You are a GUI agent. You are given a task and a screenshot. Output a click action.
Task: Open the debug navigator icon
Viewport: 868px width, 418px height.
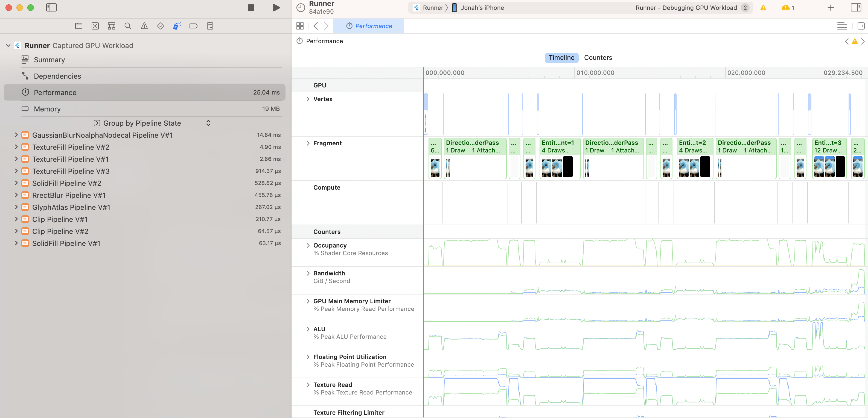click(x=177, y=26)
